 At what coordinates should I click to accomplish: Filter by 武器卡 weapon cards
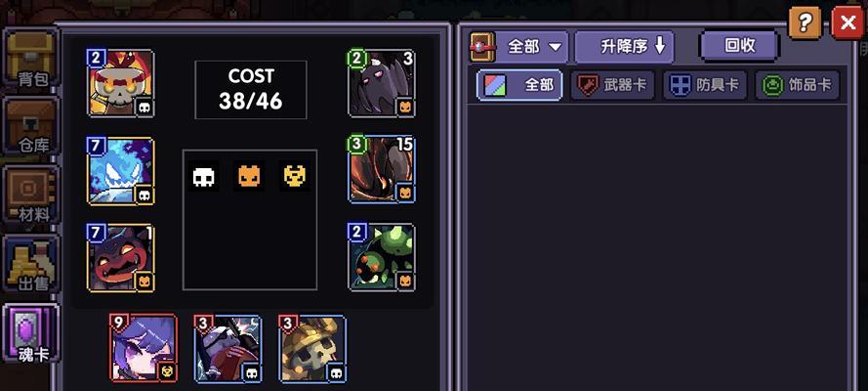pyautogui.click(x=613, y=85)
